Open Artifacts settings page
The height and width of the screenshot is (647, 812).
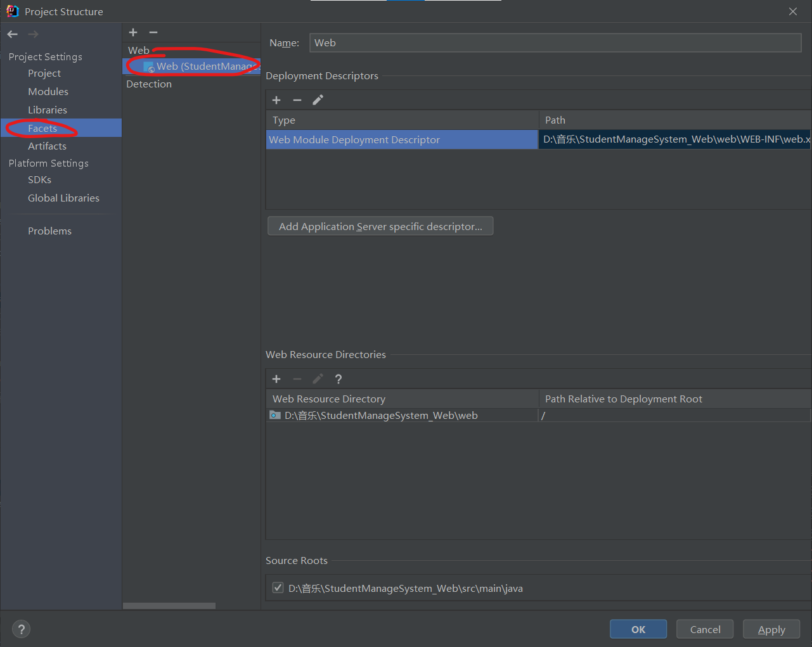coord(47,146)
